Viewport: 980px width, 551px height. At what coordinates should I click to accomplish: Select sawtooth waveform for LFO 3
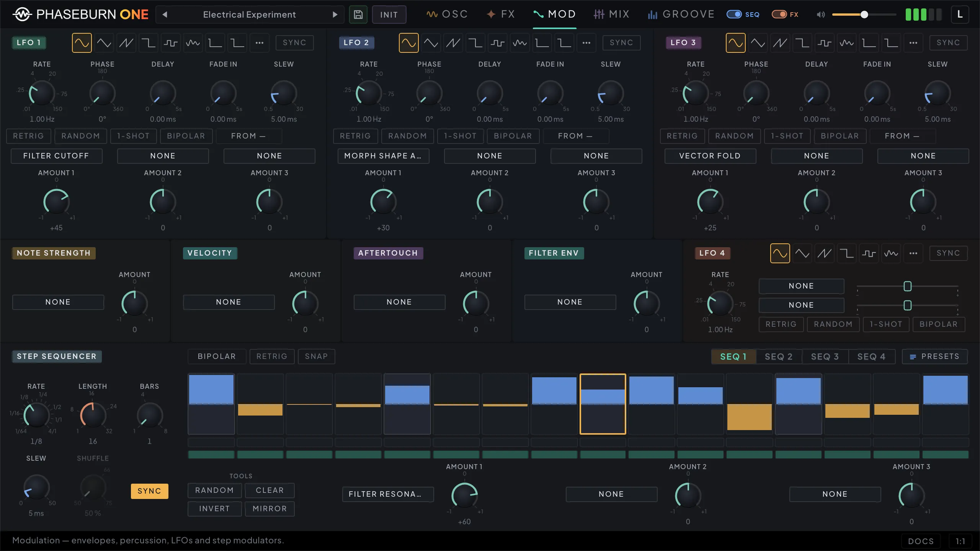[x=780, y=43]
